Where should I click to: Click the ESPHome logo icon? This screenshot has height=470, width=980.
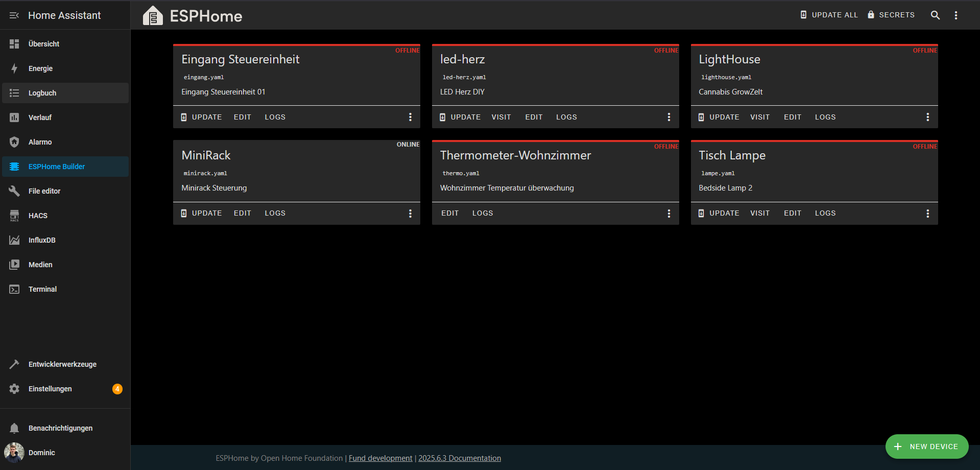[153, 15]
